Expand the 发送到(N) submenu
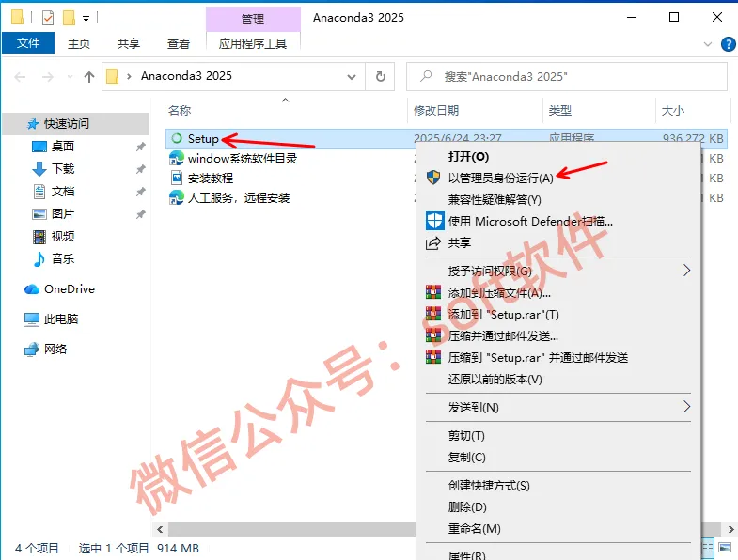738x560 pixels. tap(686, 407)
